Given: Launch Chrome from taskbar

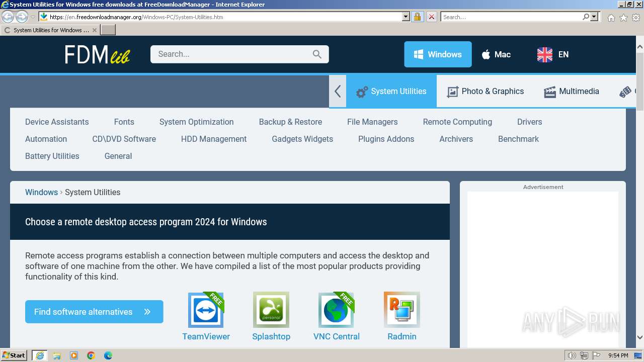Looking at the screenshot, I should pyautogui.click(x=91, y=355).
